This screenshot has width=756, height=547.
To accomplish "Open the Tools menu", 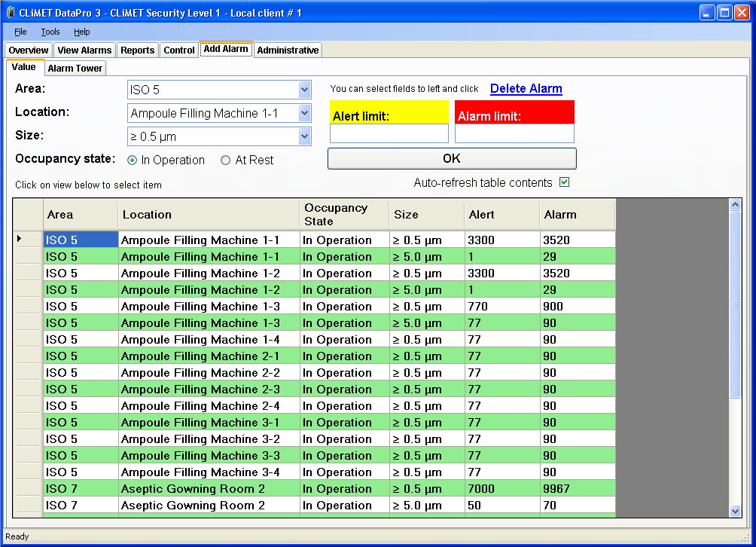I will [50, 32].
